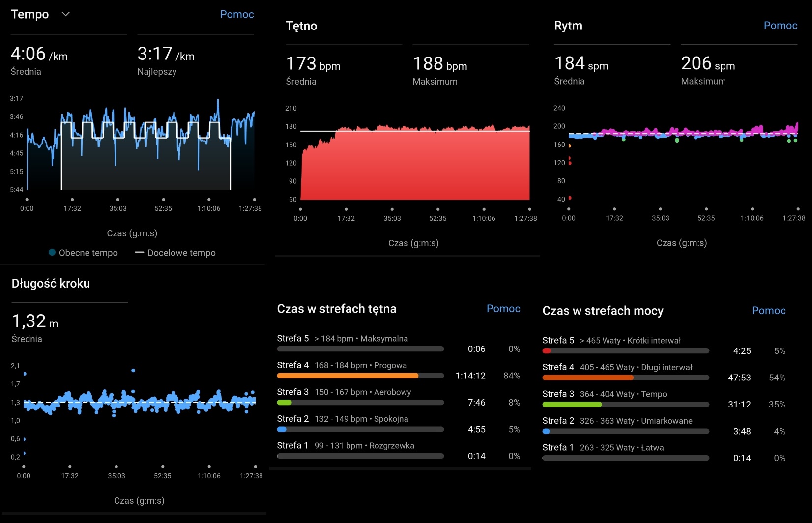Select the Strefa 4 heart rate orange bar

tap(347, 376)
